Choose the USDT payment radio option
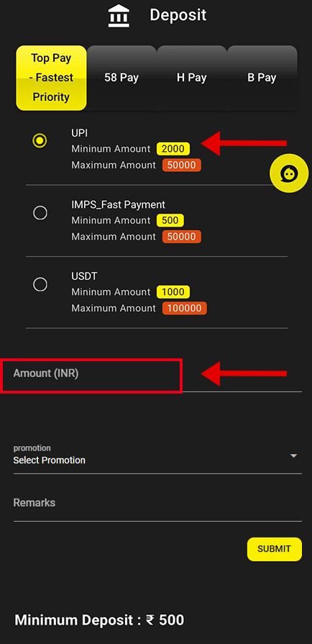This screenshot has height=644, width=312. (x=40, y=284)
